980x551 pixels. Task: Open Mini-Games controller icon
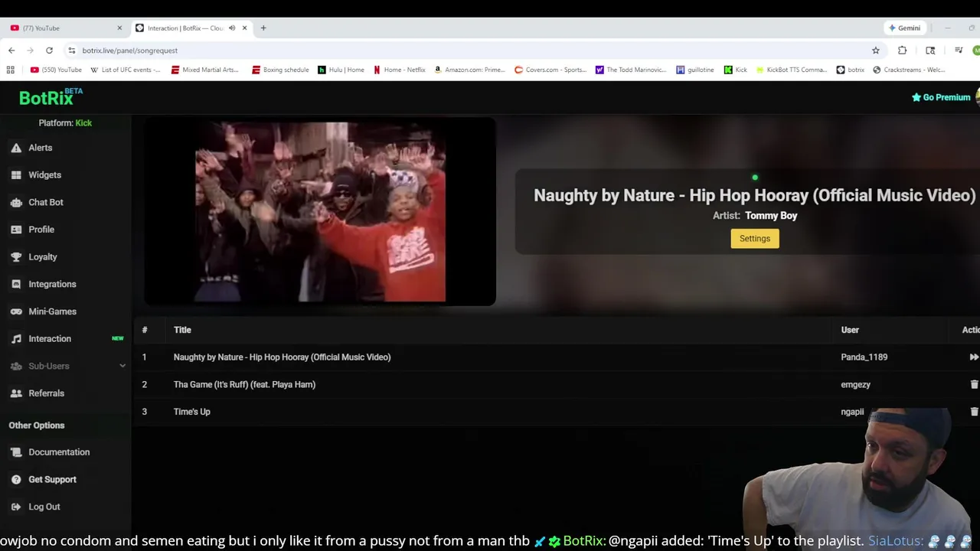[x=16, y=311]
